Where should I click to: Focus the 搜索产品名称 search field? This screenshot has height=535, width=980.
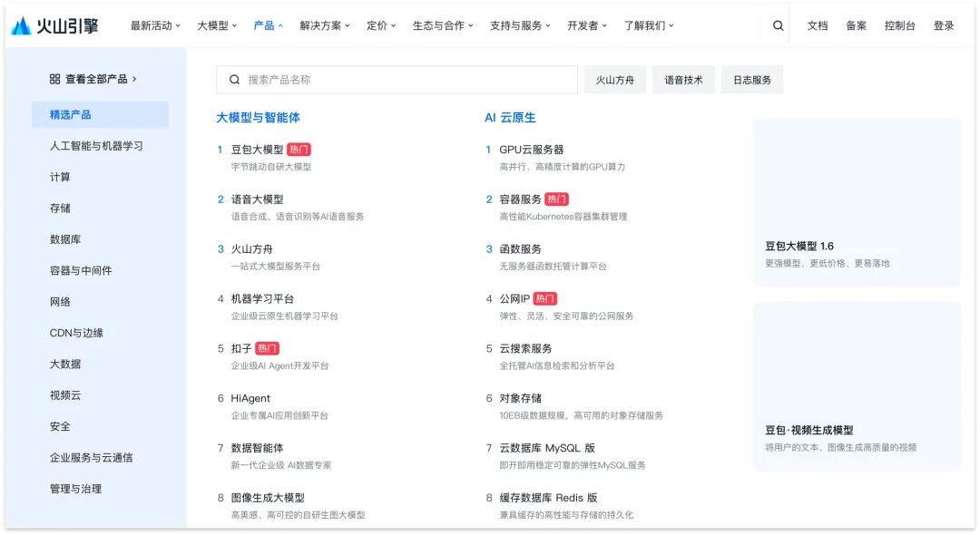point(397,80)
